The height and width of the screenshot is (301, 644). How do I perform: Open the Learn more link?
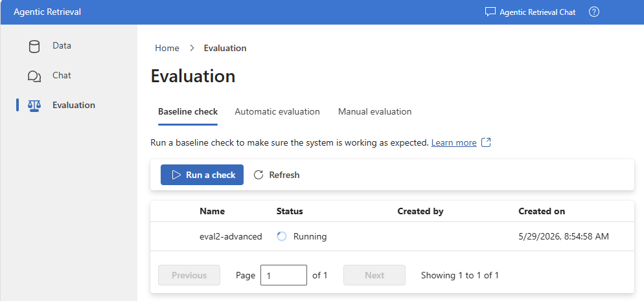coord(454,142)
